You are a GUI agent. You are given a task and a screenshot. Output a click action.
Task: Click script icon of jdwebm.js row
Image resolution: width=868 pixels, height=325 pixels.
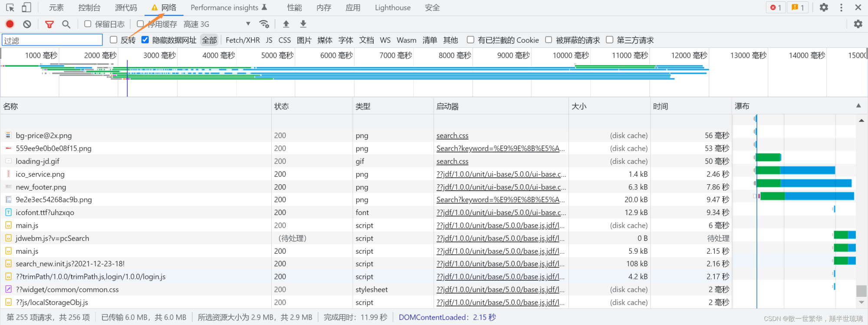tap(8, 238)
